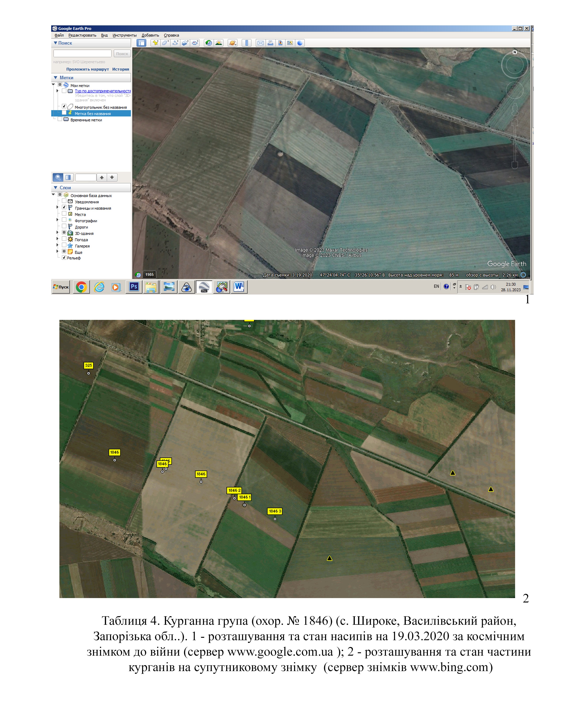
Task: Click inside the search input field
Action: (x=82, y=54)
